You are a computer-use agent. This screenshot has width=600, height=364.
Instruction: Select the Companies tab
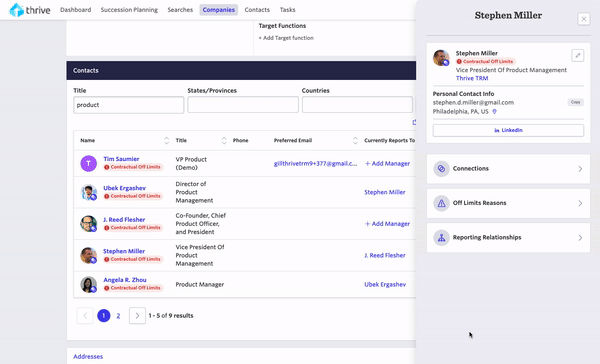pyautogui.click(x=218, y=10)
